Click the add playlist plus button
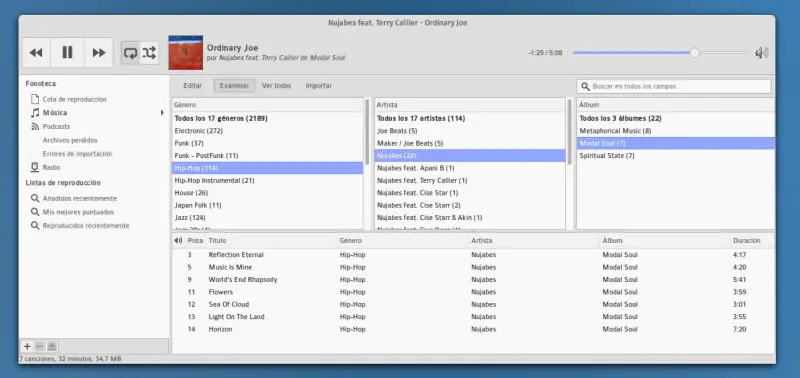 click(27, 346)
